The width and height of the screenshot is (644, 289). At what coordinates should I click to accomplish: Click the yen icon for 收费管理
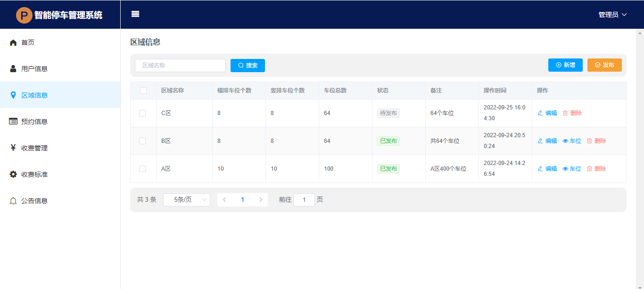13,148
